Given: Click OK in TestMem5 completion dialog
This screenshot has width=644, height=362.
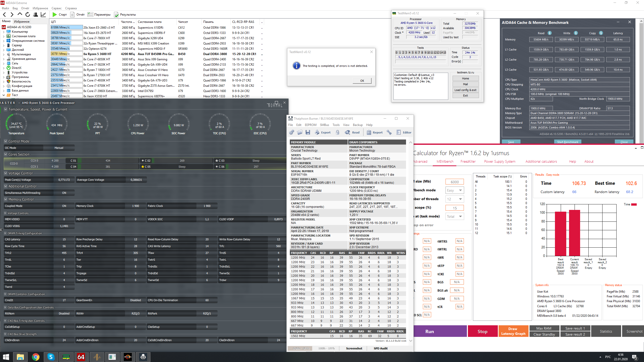Looking at the screenshot, I should pos(362,81).
